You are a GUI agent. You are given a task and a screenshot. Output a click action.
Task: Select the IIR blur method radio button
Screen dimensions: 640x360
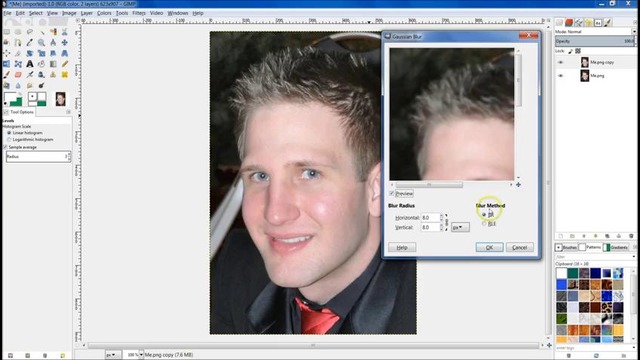(484, 214)
